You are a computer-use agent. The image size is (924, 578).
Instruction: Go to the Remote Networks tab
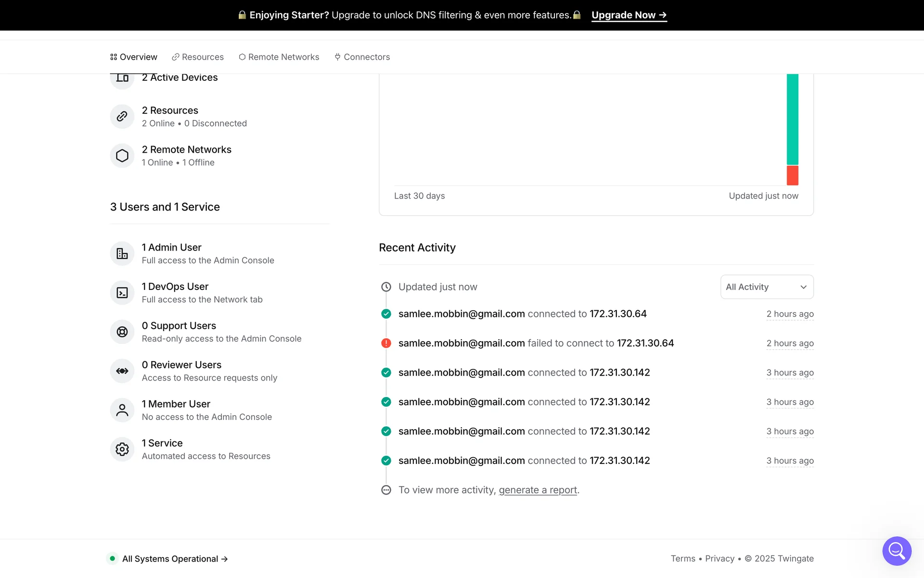(279, 57)
